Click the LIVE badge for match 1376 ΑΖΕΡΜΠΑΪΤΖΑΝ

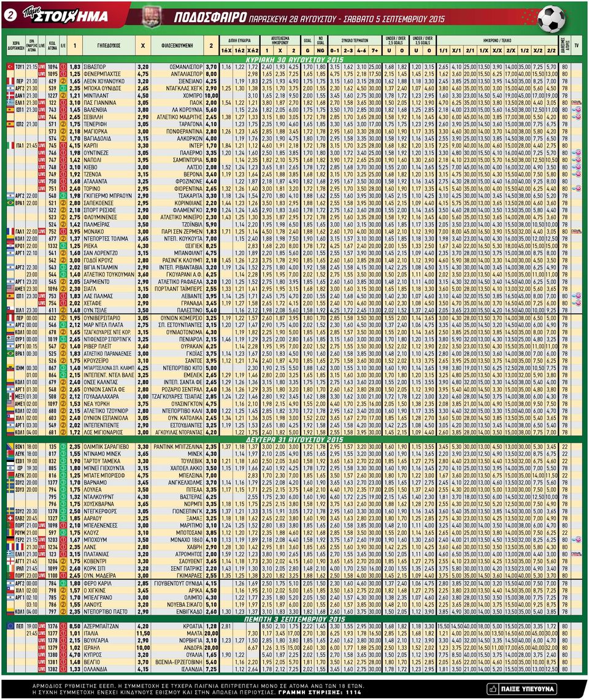click(x=42, y=626)
